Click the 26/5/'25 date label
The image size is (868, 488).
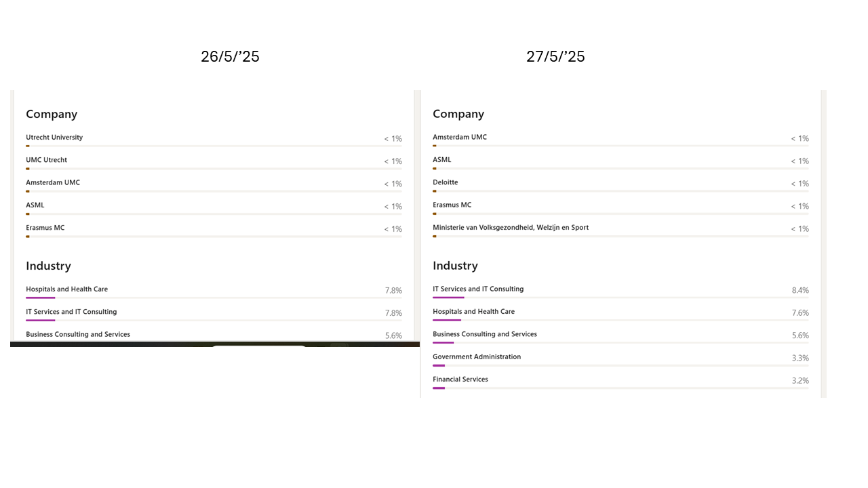coord(230,57)
